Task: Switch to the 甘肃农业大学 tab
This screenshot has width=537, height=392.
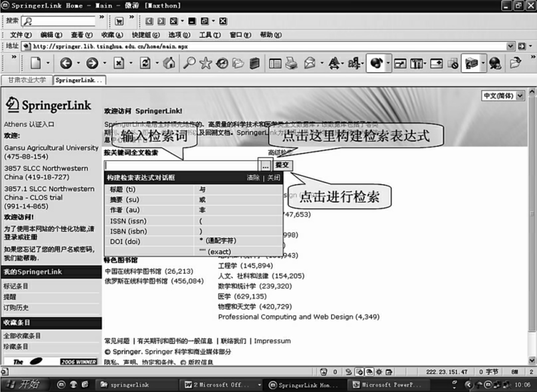Action: tap(27, 80)
